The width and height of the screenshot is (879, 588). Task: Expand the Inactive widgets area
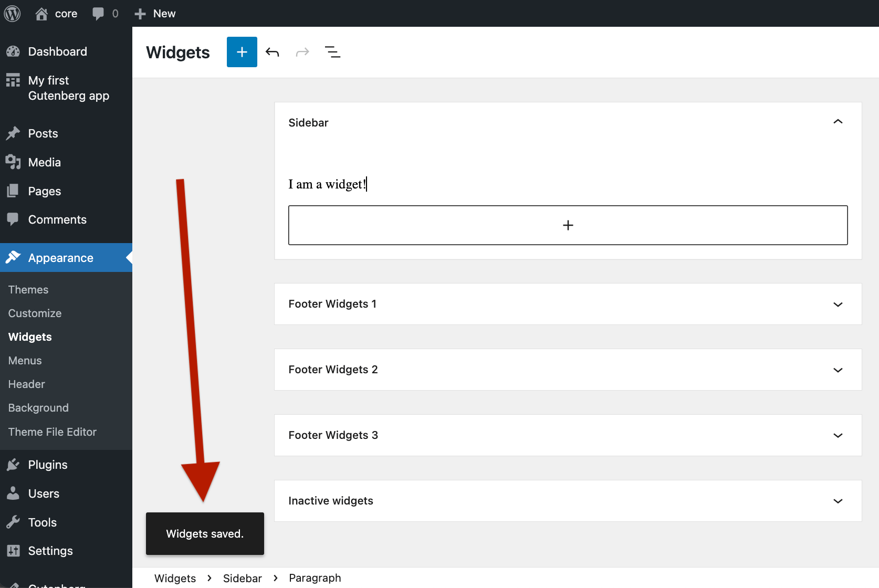point(568,501)
